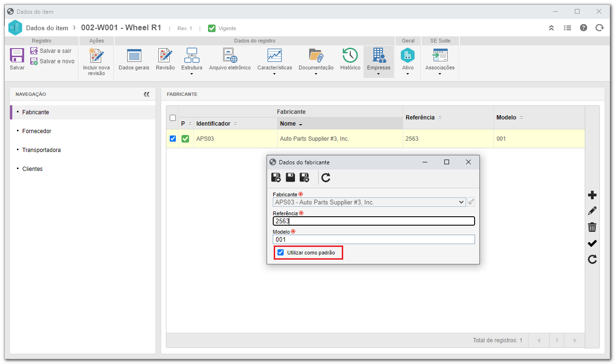615x364 pixels.
Task: Toggle the select-all checkbox in table header
Action: 173,118
